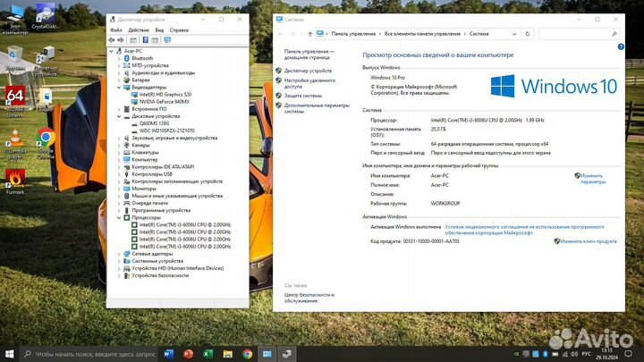Select WDC WD10SPZX-21Z10T0 disk
Image resolution: width=644 pixels, height=362 pixels.
tap(166, 130)
